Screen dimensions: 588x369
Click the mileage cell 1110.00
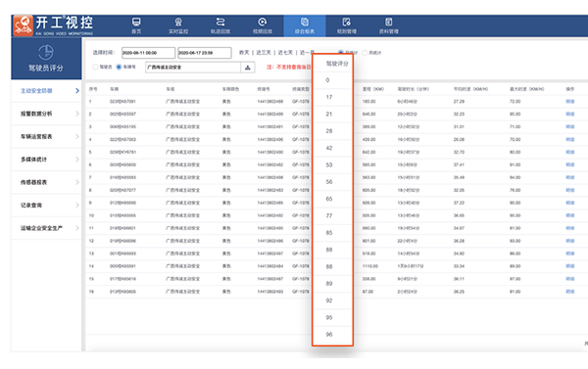tap(370, 266)
